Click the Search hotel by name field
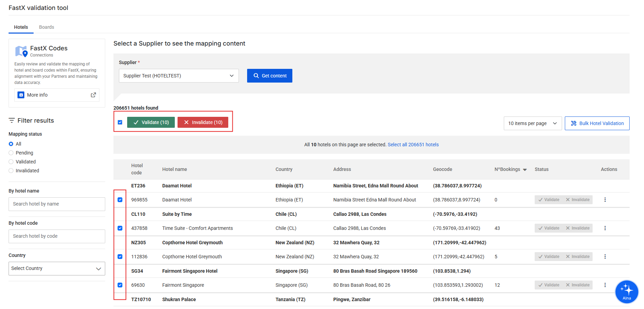 tap(57, 204)
